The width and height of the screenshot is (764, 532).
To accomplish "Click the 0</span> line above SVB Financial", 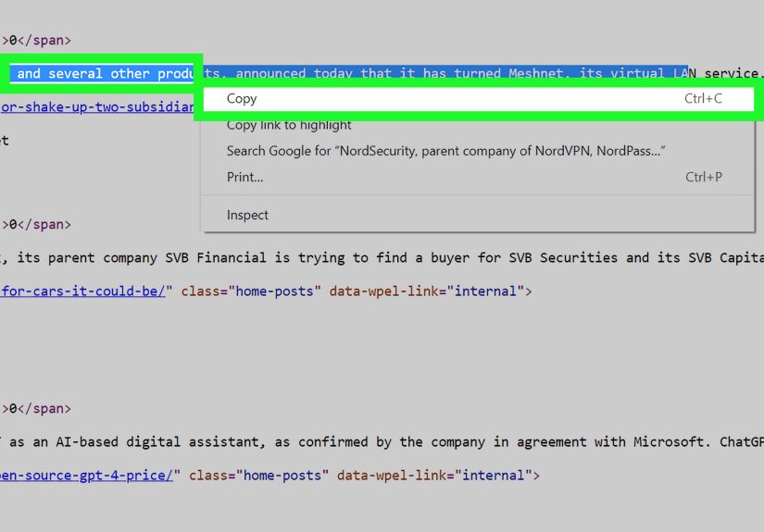I will (36, 225).
